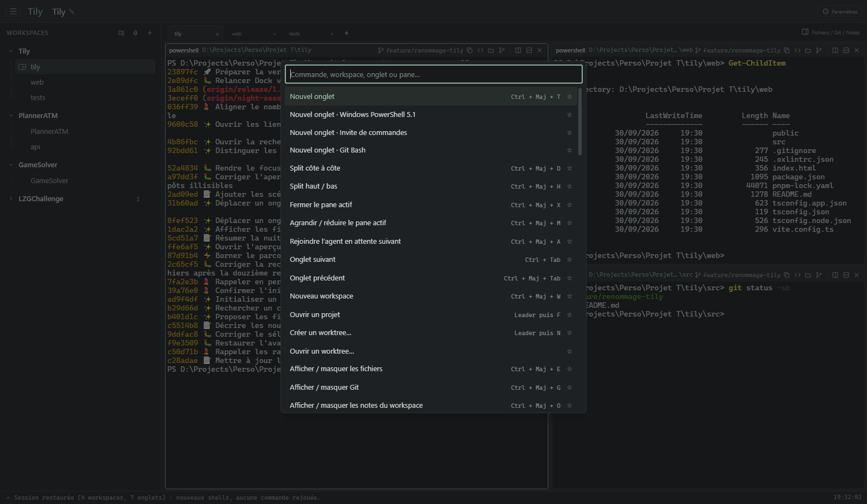The height and width of the screenshot is (504, 867).
Task: Expand the status bar message chevron
Action: click(x=8, y=498)
